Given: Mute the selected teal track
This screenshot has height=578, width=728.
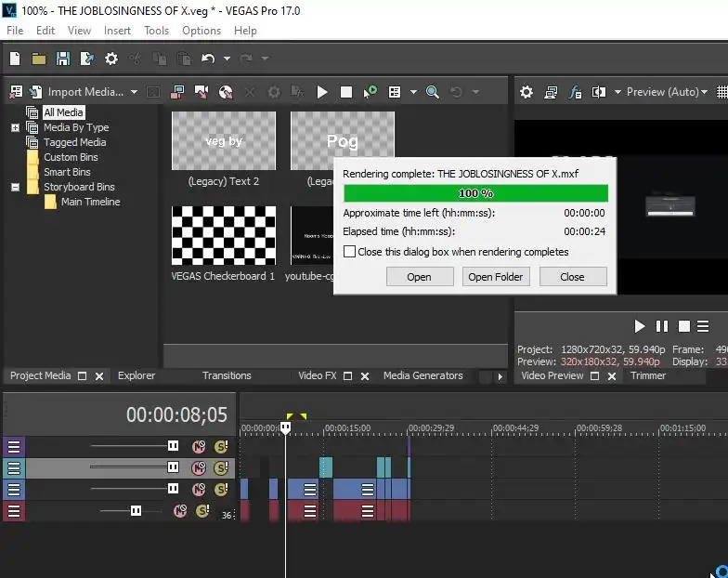Looking at the screenshot, I should coord(199,467).
